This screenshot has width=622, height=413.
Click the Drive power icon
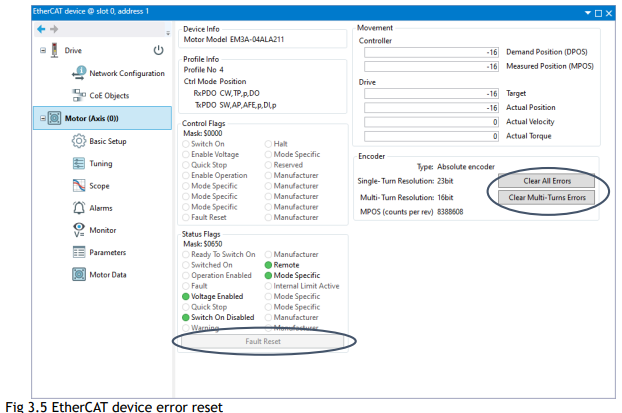[x=158, y=50]
